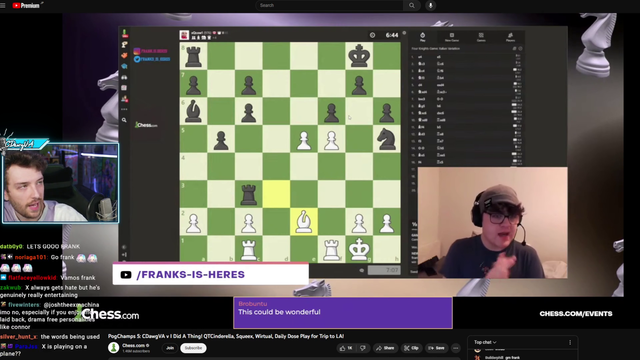This screenshot has width=640, height=360.
Task: Open the Social friends icon in sidebar
Action: tap(124, 99)
